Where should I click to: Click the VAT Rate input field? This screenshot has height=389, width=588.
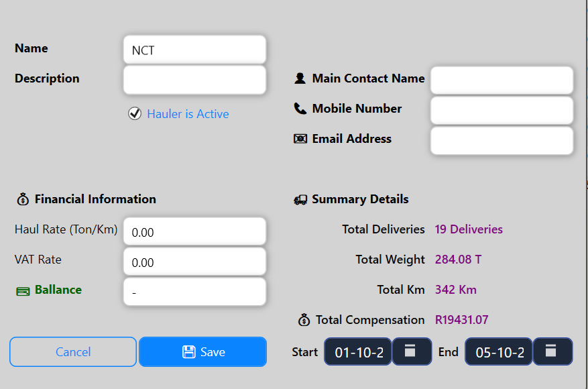pyautogui.click(x=194, y=262)
